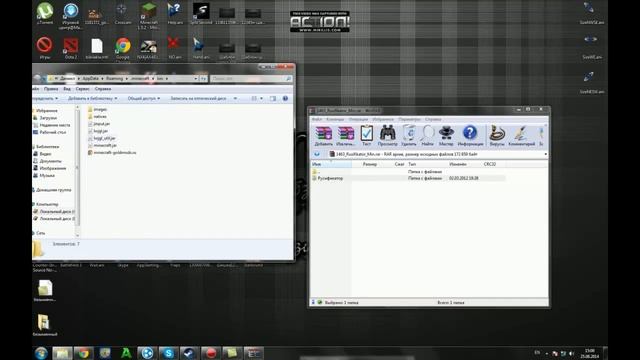
Task: Open the Dota 2 desktop shortcut
Action: coord(71,48)
